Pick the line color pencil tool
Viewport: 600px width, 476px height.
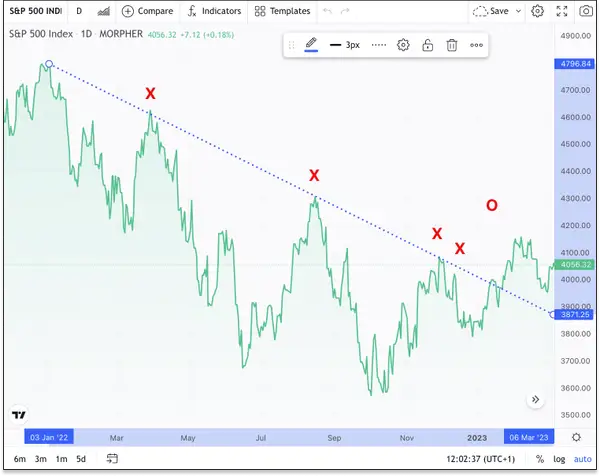pyautogui.click(x=311, y=44)
